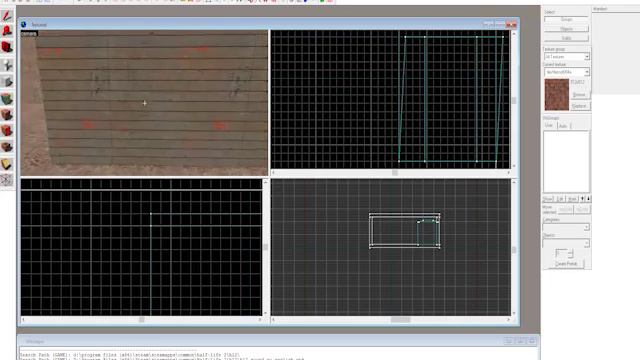Viewport: 640px width, 360px height.
Task: Activate the yellow Clipping tool
Action: (7, 164)
